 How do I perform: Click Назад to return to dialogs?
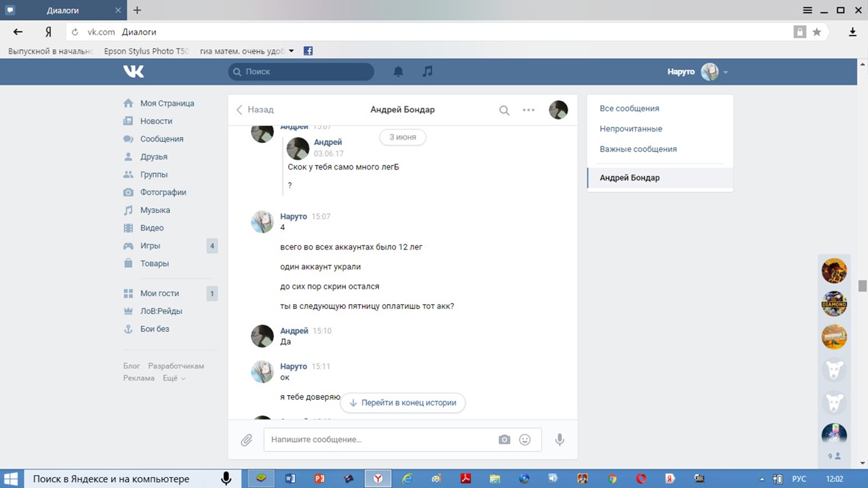tap(255, 110)
